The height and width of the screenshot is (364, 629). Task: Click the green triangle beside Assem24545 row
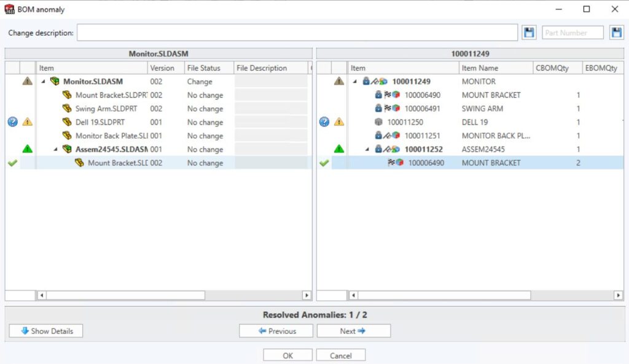click(28, 149)
